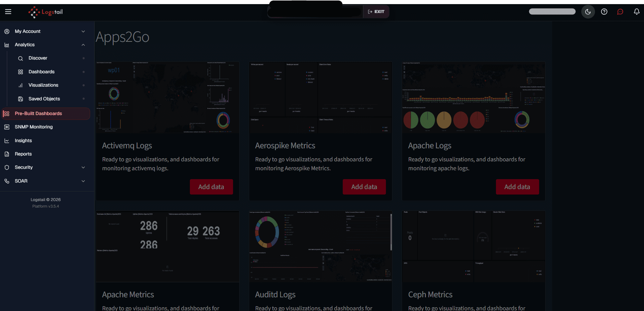Click the Dashboards grid icon
This screenshot has width=644, height=311.
[x=21, y=72]
